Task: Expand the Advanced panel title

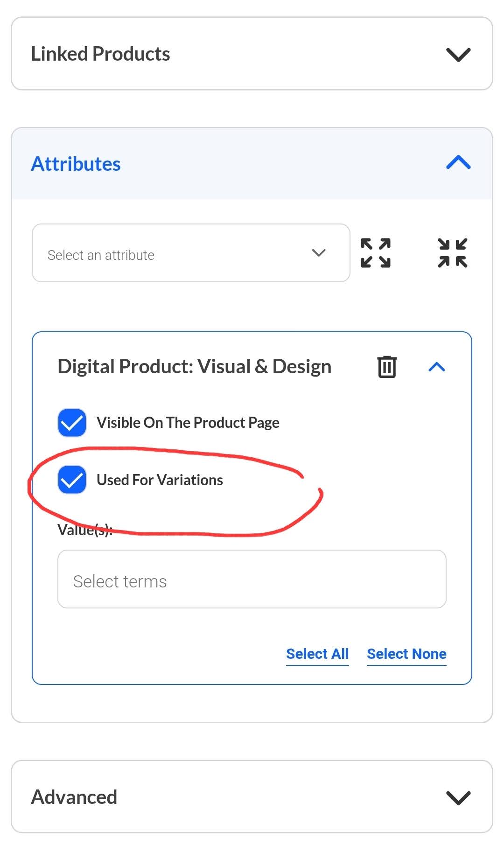Action: (74, 797)
